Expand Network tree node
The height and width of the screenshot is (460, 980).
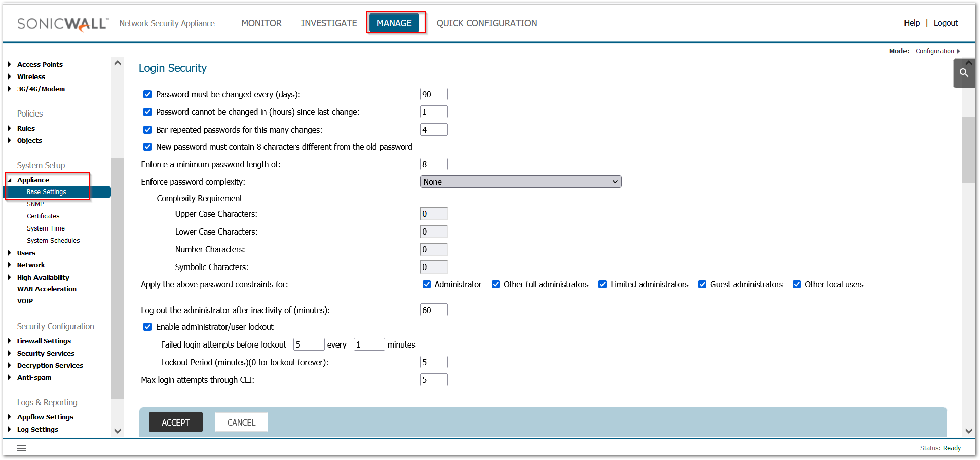pyautogui.click(x=10, y=265)
